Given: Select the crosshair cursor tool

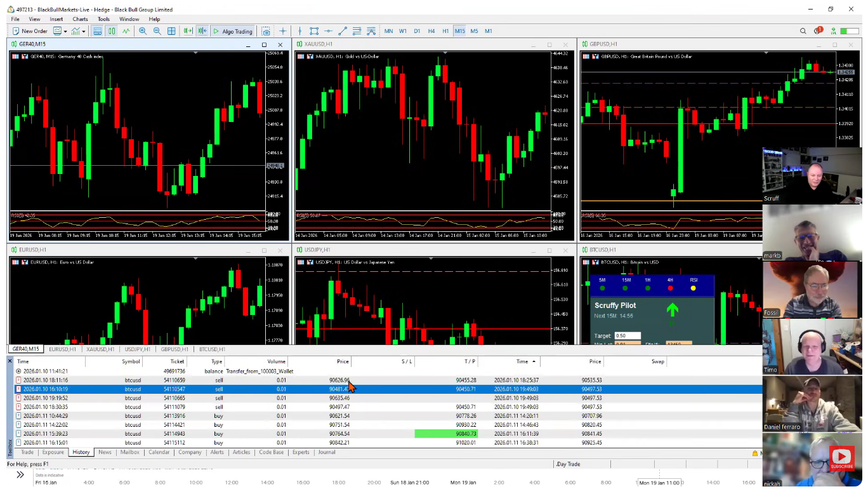Looking at the screenshot, I should (283, 31).
